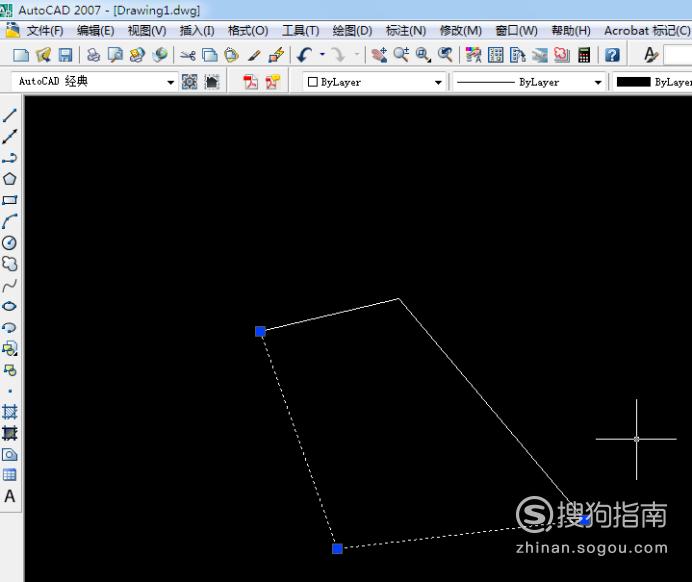Image resolution: width=692 pixels, height=582 pixels.
Task: Select the Ellipse tool
Action: [x=9, y=306]
